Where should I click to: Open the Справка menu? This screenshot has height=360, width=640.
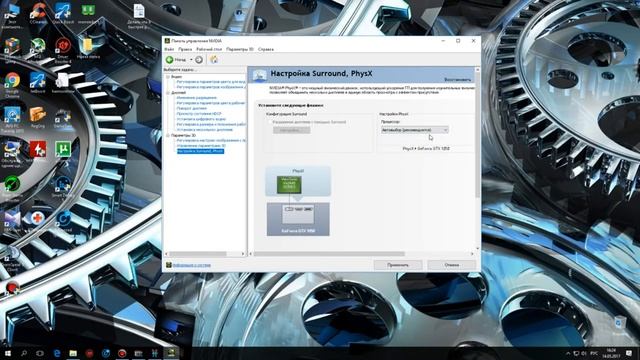(x=266, y=49)
